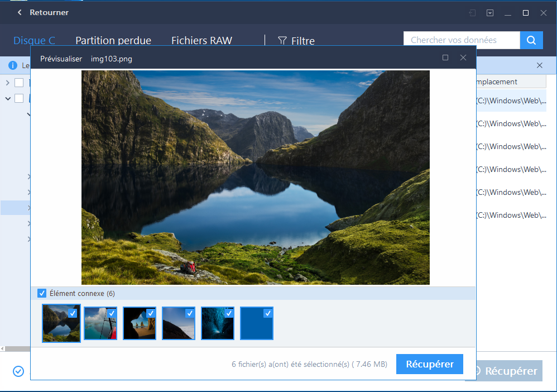
Task: Open the dropdown menu icon in title bar
Action: 490,13
